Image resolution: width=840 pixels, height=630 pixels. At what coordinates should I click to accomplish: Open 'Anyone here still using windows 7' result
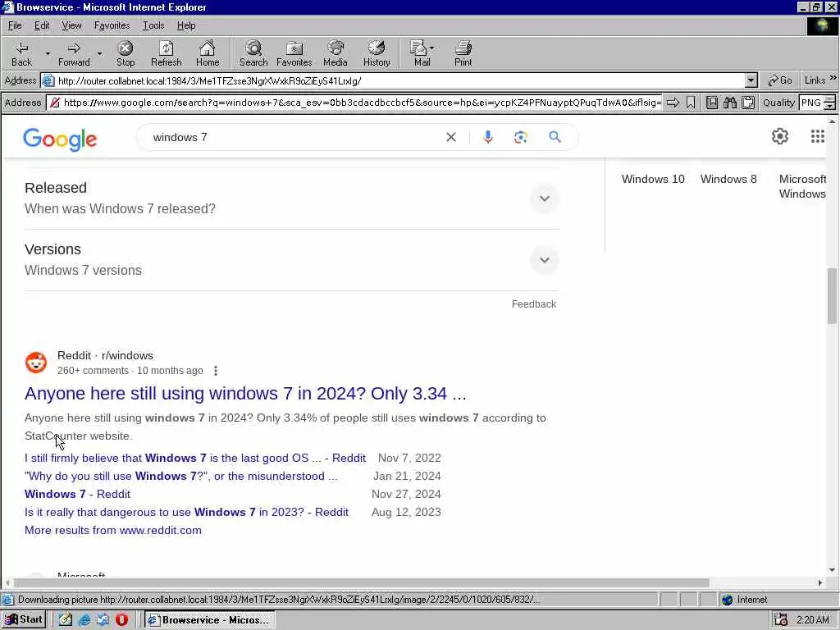point(245,394)
